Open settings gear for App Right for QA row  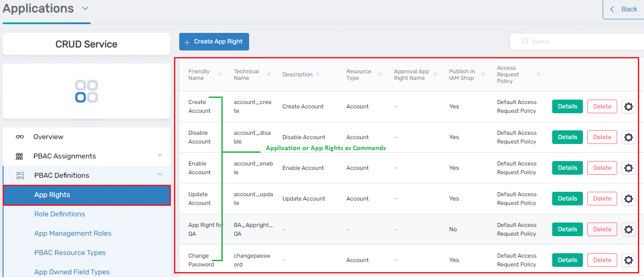(x=629, y=230)
